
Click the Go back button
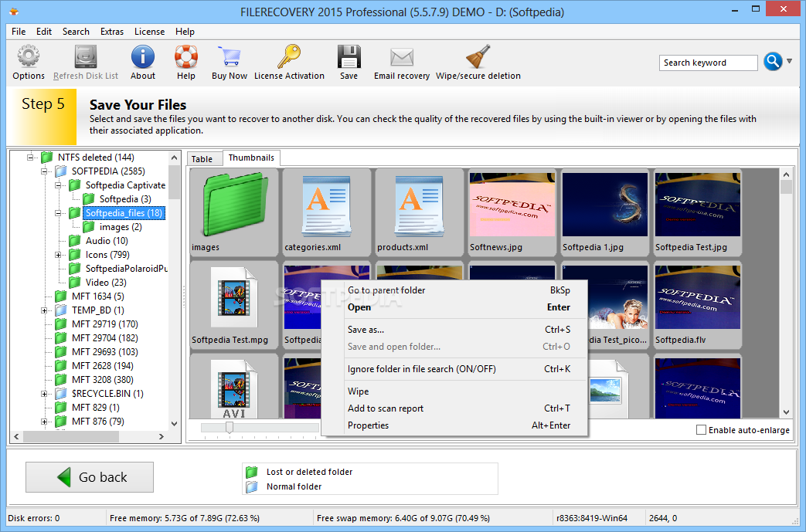[90, 477]
